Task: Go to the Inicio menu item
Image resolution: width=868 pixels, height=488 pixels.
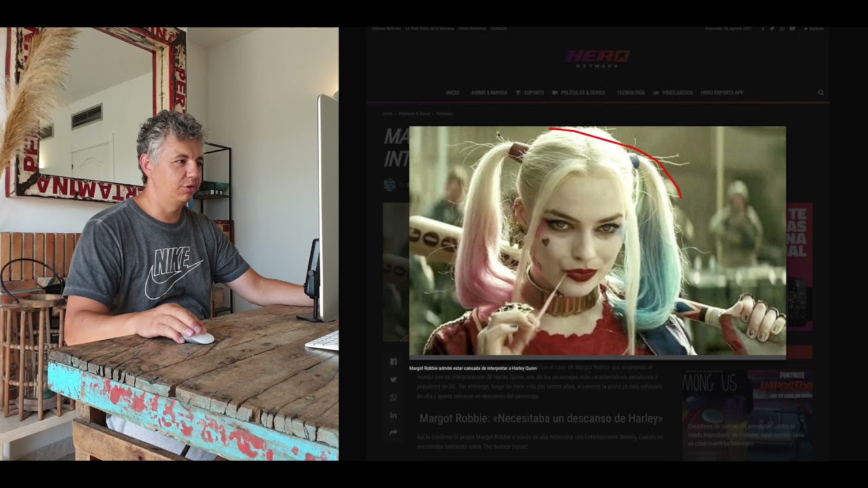Action: point(452,93)
